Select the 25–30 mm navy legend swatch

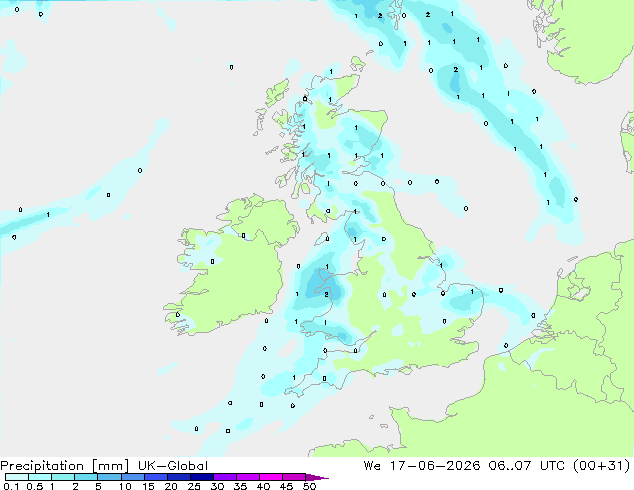click(x=201, y=477)
